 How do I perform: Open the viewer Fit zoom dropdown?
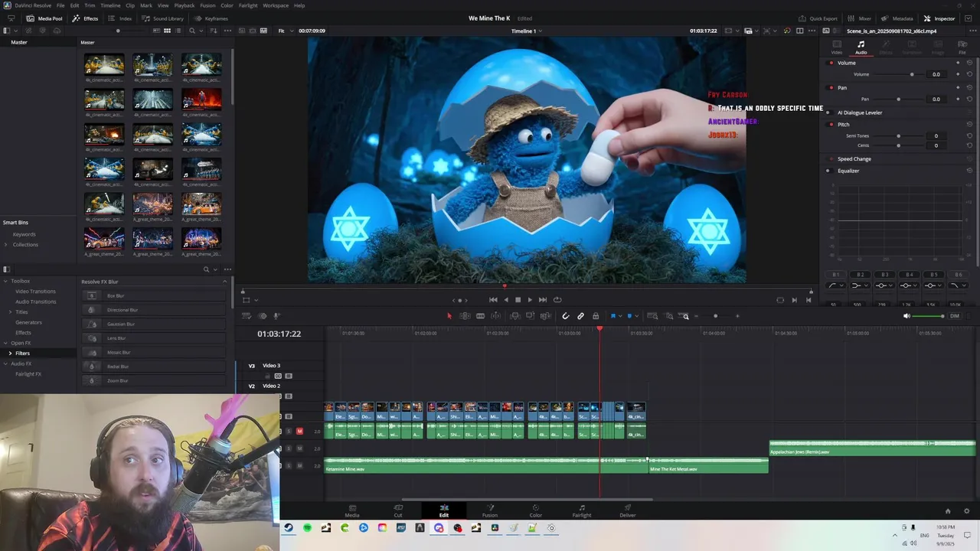(286, 31)
